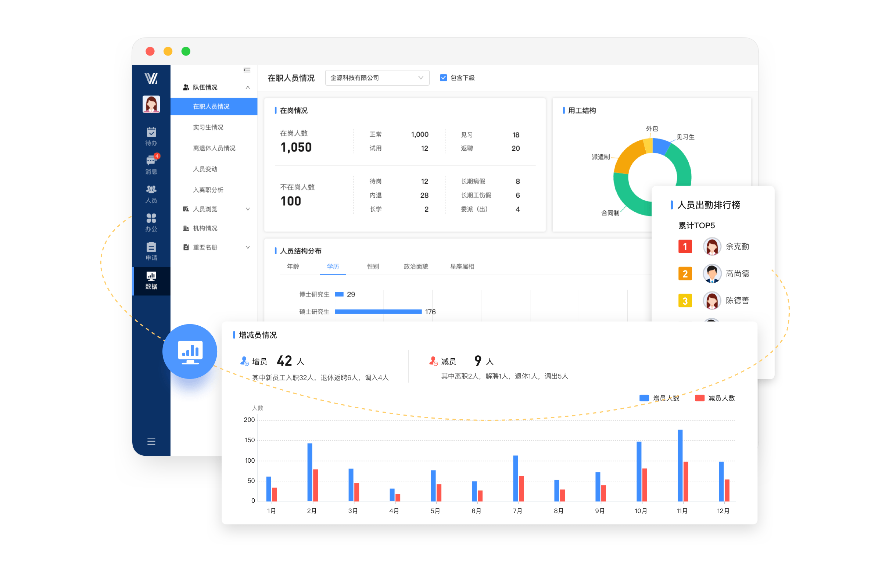The height and width of the screenshot is (588, 882).
Task: Open the 申请 application icon in sidebar
Action: pos(151,251)
